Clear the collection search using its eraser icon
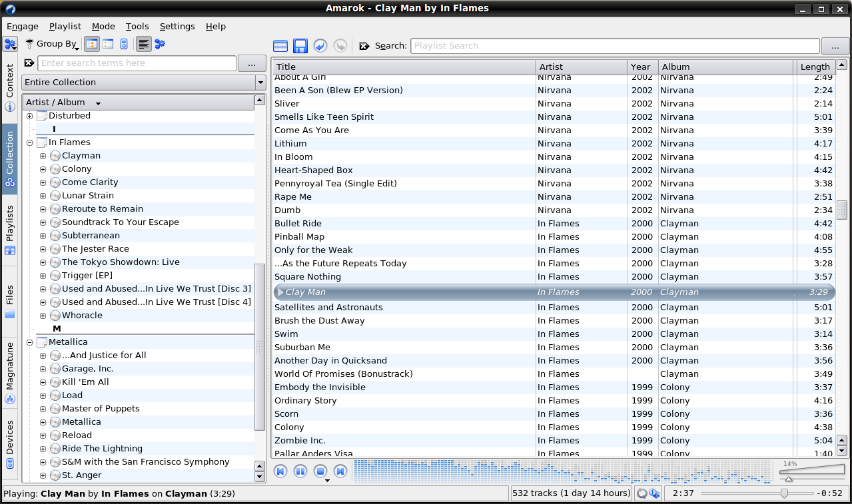 point(29,63)
